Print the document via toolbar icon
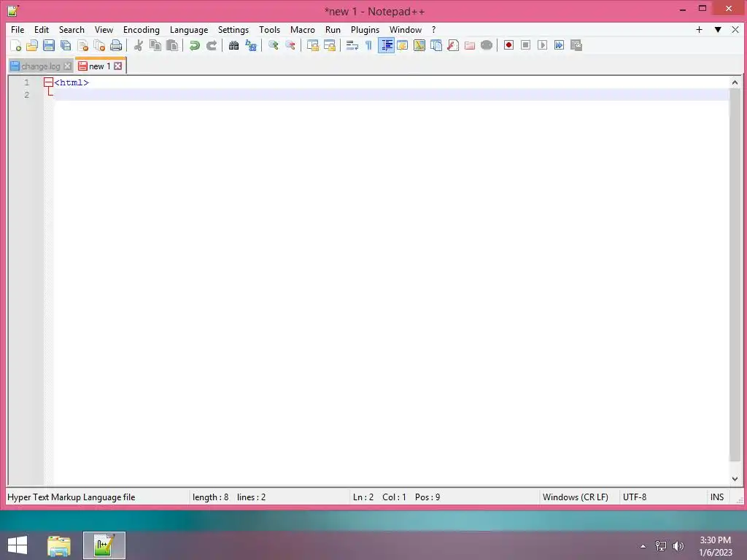Screen dimensions: 747x560 pyautogui.click(x=116, y=45)
